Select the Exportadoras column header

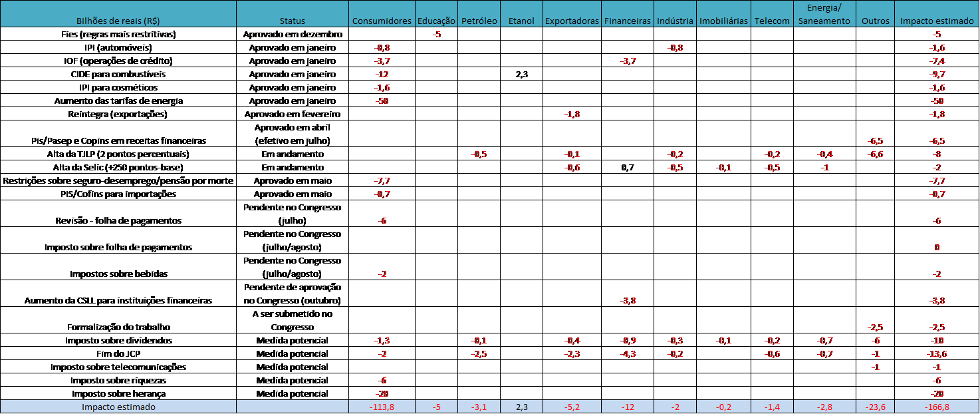[x=572, y=21]
